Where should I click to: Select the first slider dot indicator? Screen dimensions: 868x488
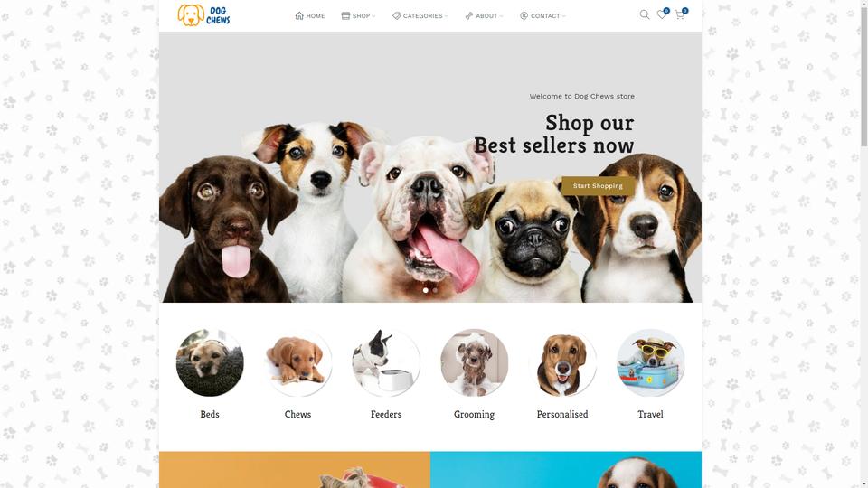click(x=425, y=290)
